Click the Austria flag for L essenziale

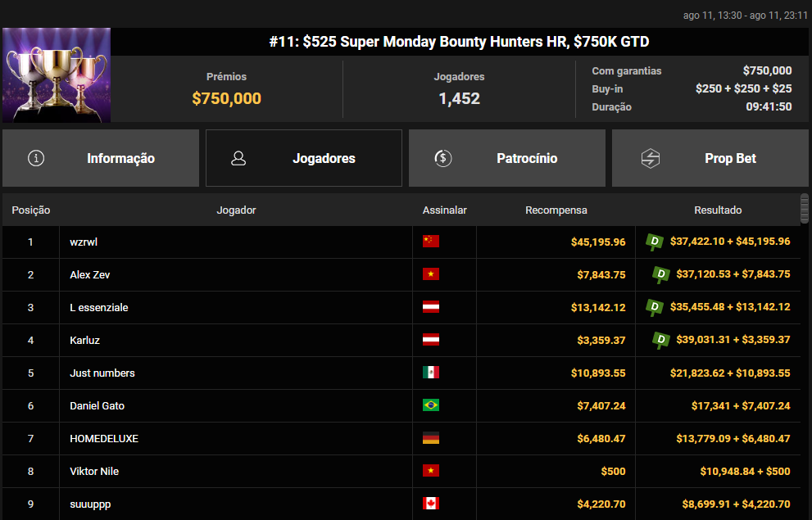[431, 307]
